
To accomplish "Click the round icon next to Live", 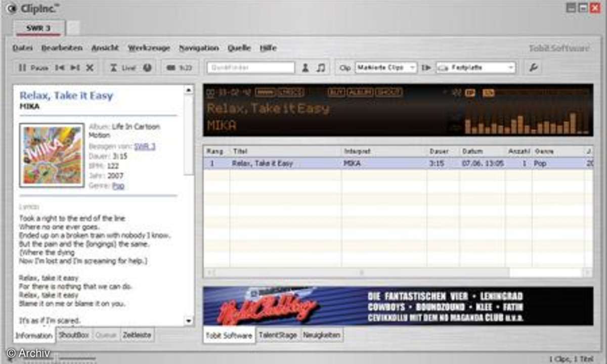I will pyautogui.click(x=147, y=68).
